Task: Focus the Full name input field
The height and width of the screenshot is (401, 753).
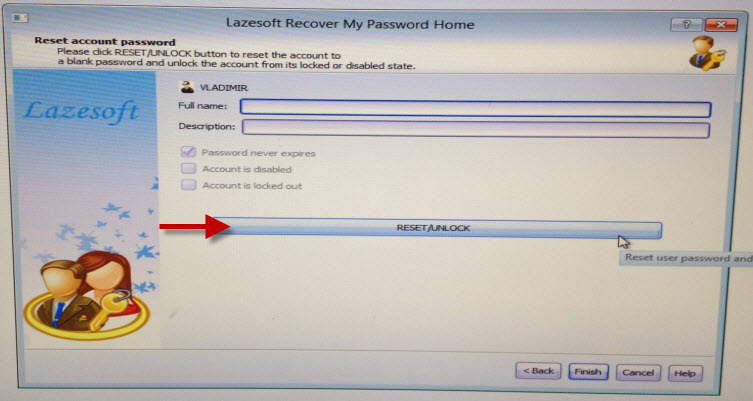Action: [475, 108]
